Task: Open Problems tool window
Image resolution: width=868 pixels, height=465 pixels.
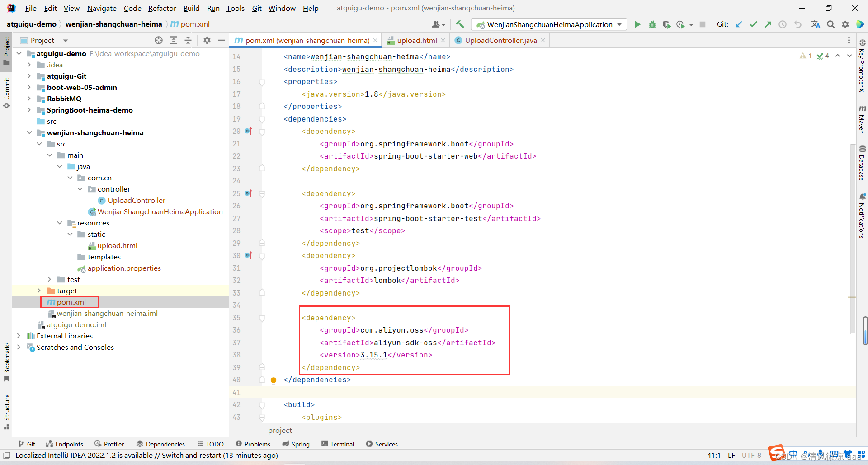Action: coord(253,444)
